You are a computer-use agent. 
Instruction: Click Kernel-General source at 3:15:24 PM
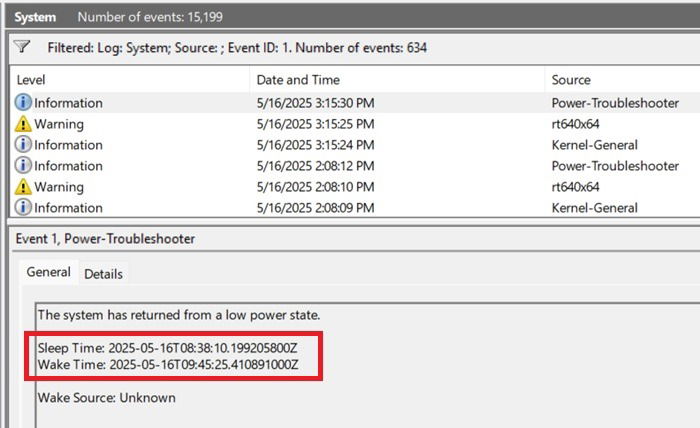595,145
